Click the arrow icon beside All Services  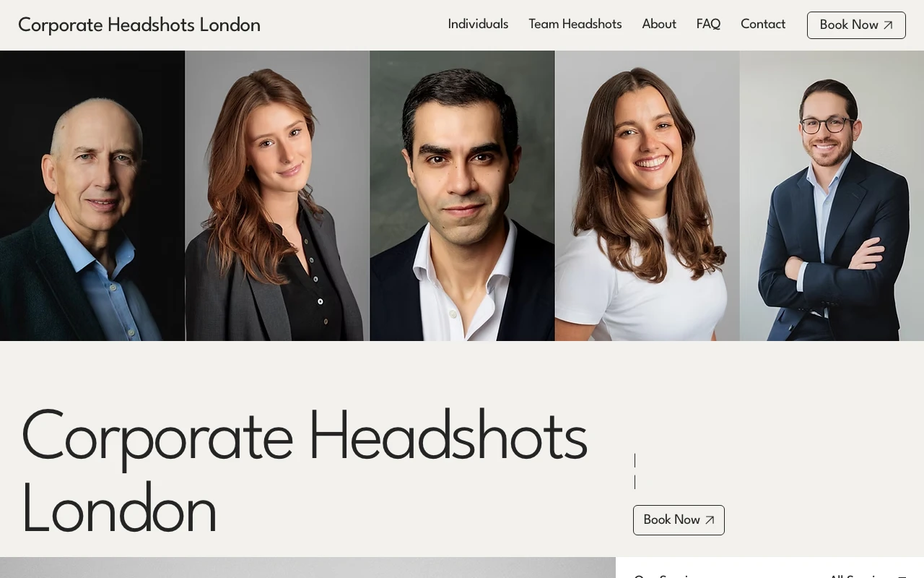pos(902,576)
